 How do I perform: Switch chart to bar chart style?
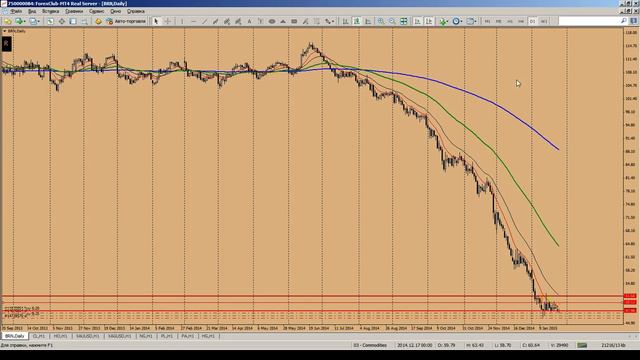[x=345, y=21]
